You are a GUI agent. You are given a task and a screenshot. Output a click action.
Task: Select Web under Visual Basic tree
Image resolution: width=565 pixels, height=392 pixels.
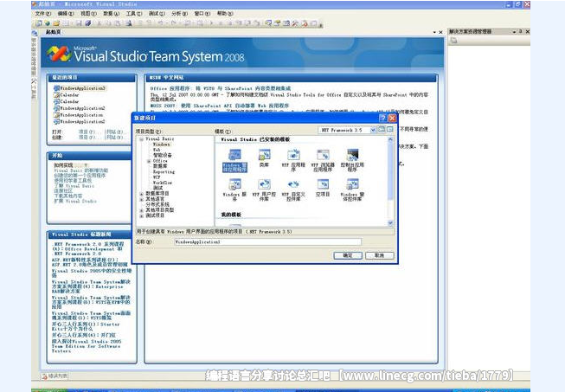click(157, 150)
